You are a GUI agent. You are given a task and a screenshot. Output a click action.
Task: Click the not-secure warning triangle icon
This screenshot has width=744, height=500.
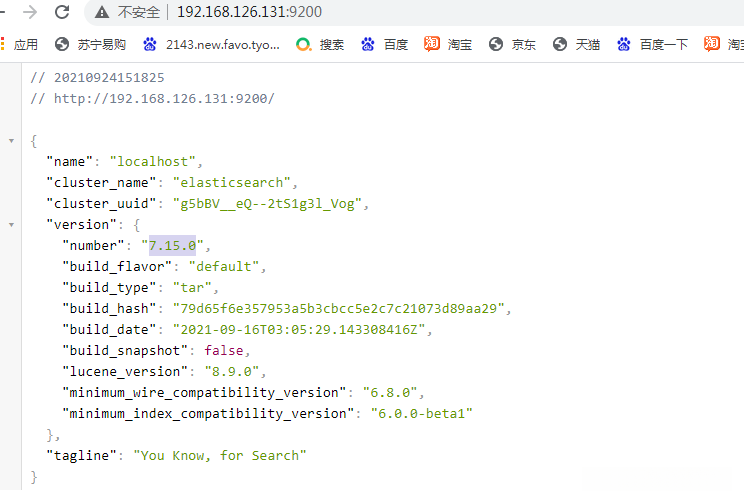point(102,12)
